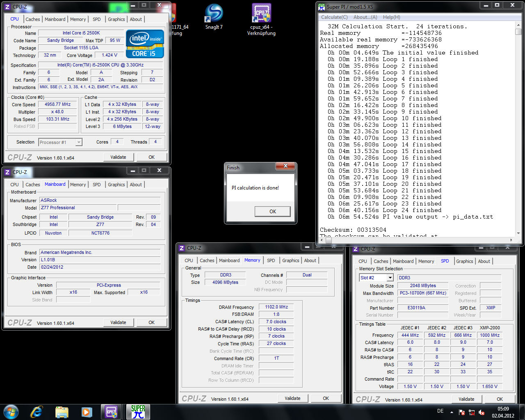
Task: Click OK in SPD window
Action: [x=500, y=399]
